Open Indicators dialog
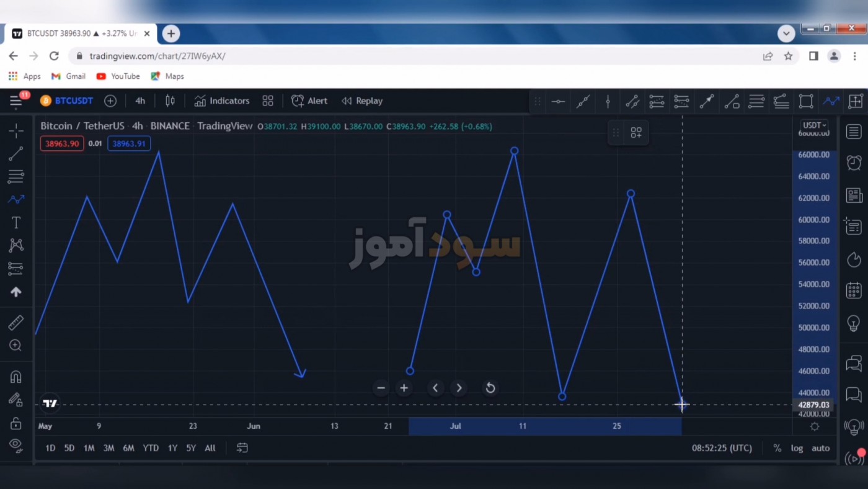868x489 pixels. click(222, 101)
